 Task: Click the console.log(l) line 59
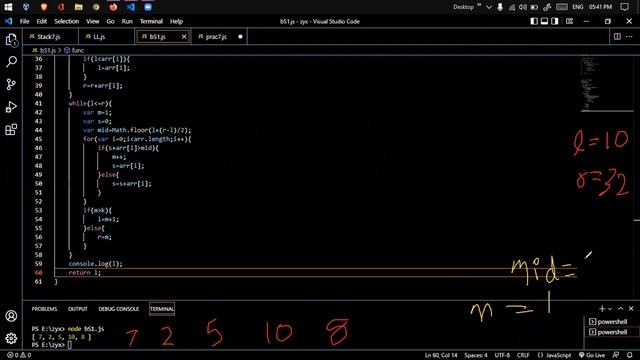(x=96, y=264)
